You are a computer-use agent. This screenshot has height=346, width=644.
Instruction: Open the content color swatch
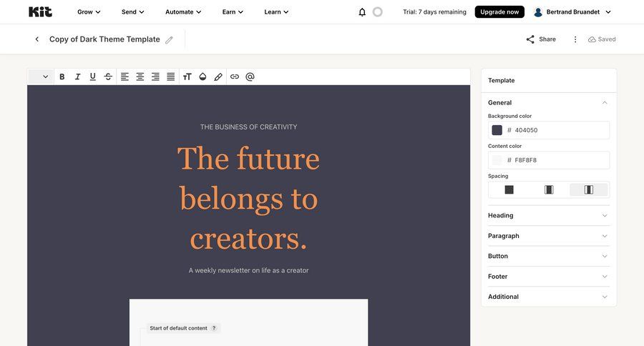497,160
